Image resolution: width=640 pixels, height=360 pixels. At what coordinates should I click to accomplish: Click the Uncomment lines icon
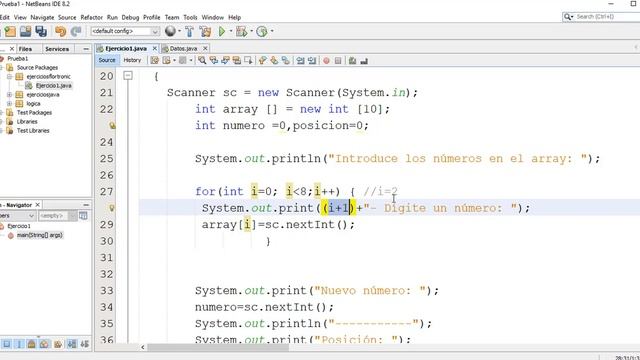[x=364, y=61]
